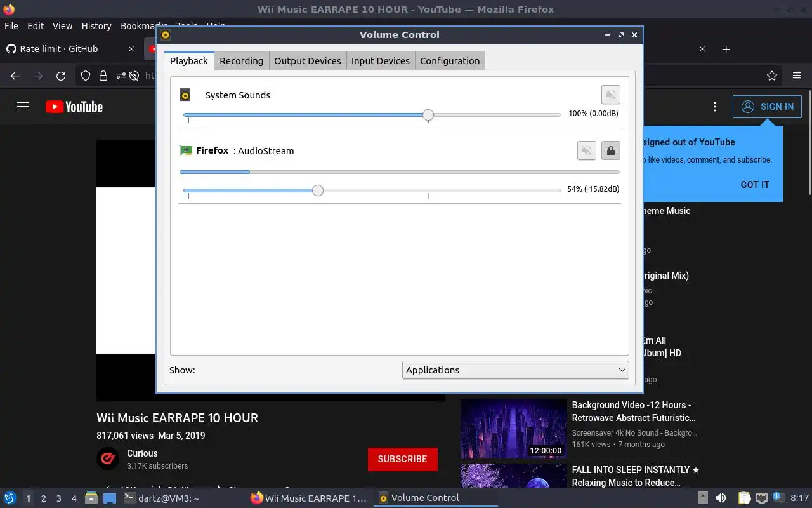Image resolution: width=812 pixels, height=508 pixels.
Task: Click the SUBSCRIBE button
Action: click(402, 459)
